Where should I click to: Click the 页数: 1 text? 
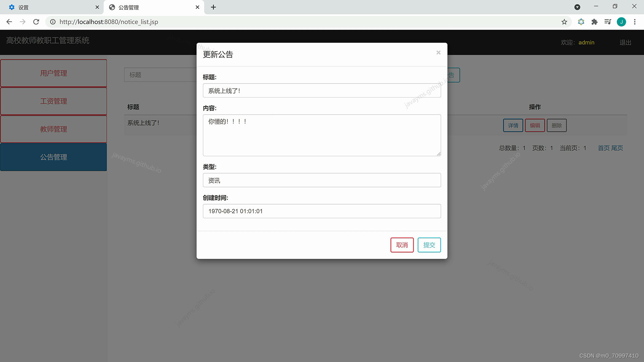542,148
